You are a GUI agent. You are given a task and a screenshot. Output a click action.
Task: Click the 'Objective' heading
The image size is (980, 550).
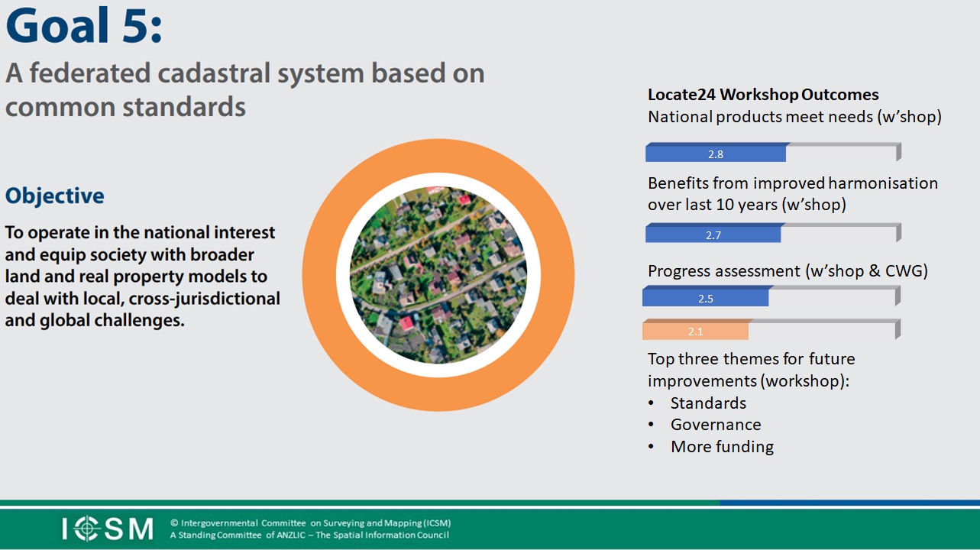55,196
